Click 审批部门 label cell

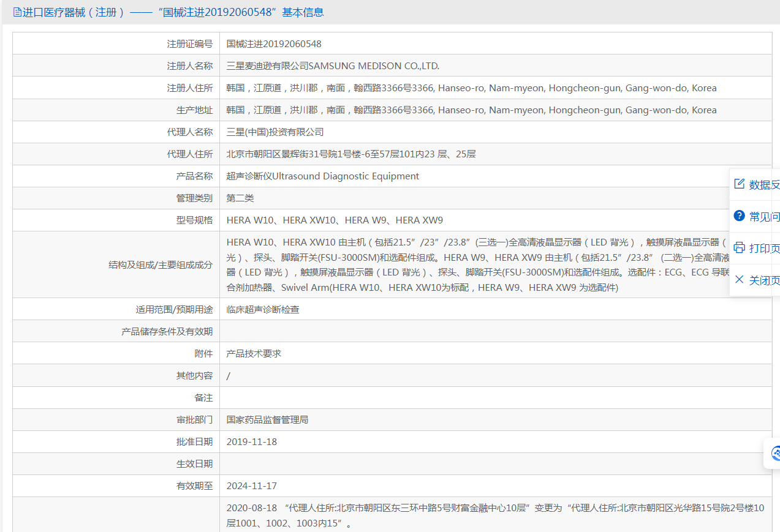tap(116, 419)
